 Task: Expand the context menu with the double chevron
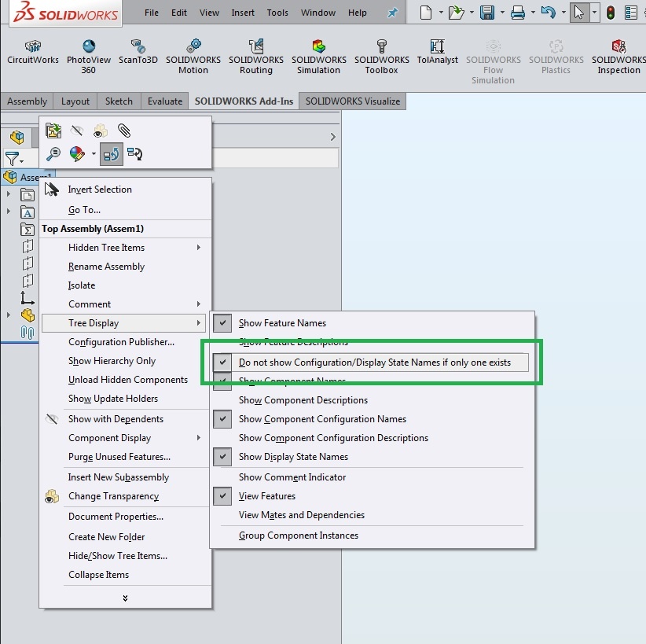coord(125,598)
